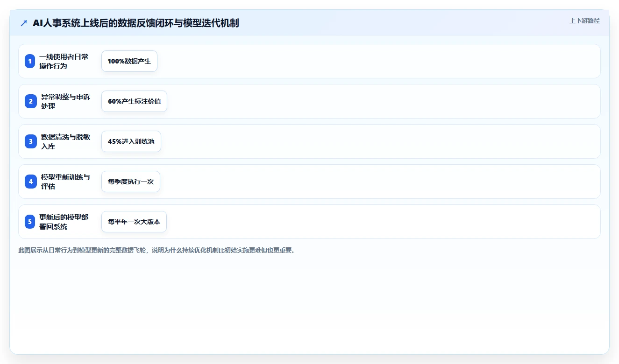Click the step 5 number badge
This screenshot has width=619, height=364.
pyautogui.click(x=30, y=222)
